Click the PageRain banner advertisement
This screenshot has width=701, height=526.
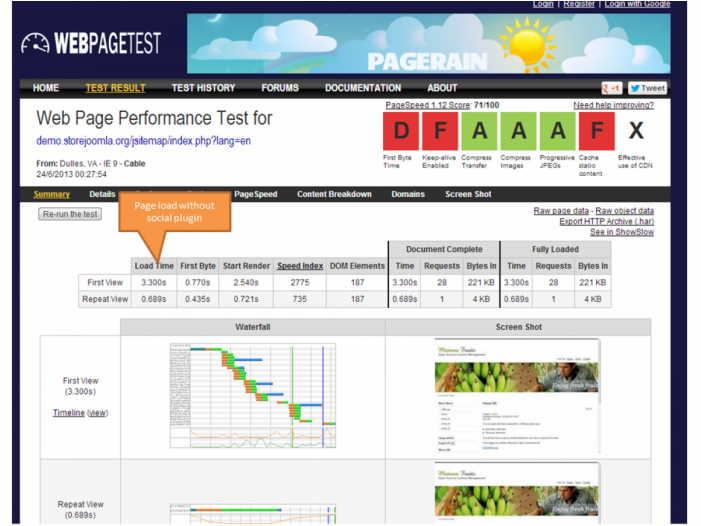click(428, 43)
